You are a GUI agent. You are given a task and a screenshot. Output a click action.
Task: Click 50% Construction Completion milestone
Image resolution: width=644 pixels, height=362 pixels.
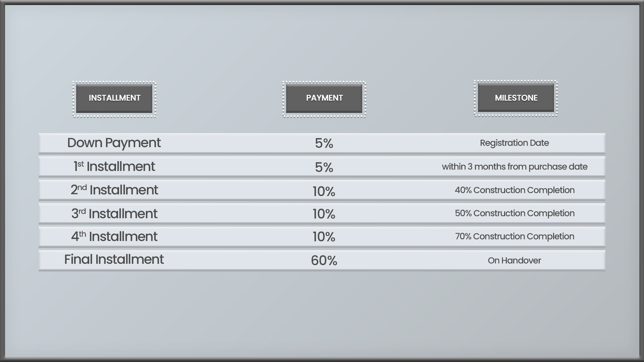tap(515, 213)
